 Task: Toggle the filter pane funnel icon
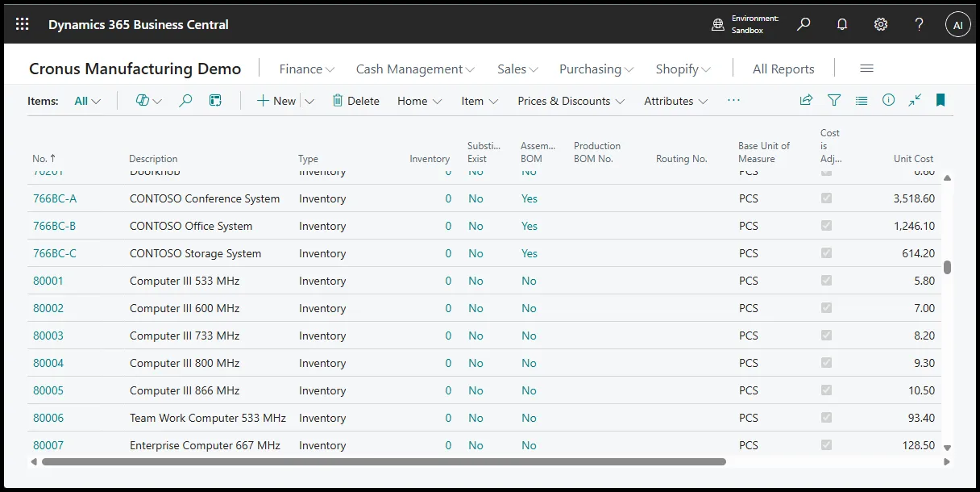834,101
